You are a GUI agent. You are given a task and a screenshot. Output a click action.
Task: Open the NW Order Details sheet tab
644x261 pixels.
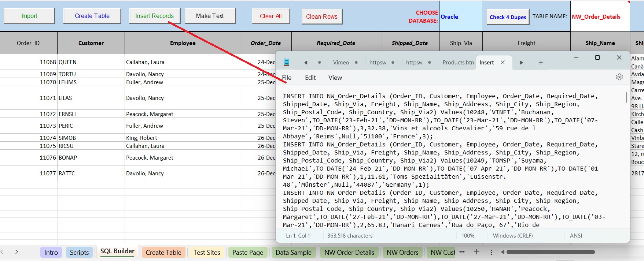tap(349, 252)
